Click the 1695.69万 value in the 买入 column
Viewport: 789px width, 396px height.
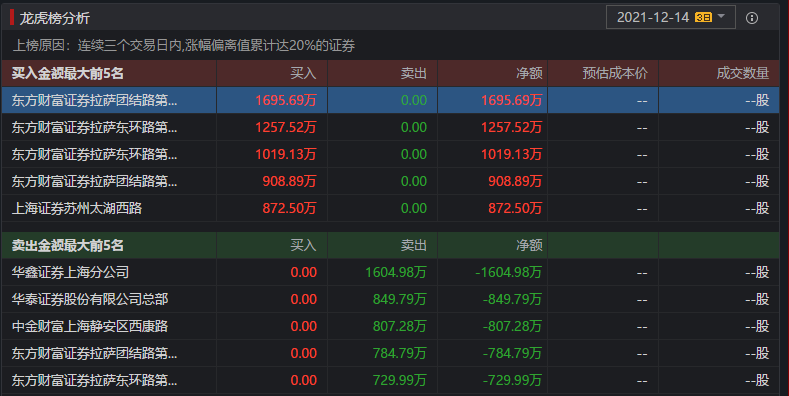point(286,100)
